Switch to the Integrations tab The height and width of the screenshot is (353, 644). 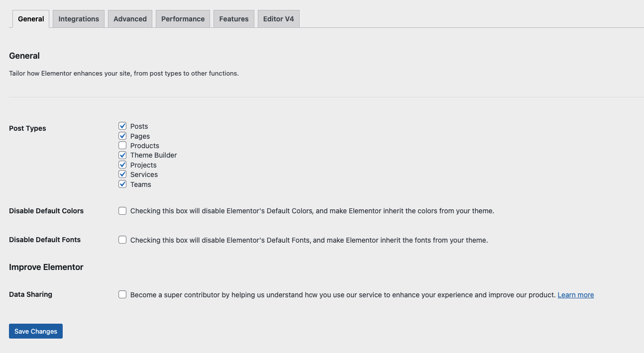click(79, 19)
